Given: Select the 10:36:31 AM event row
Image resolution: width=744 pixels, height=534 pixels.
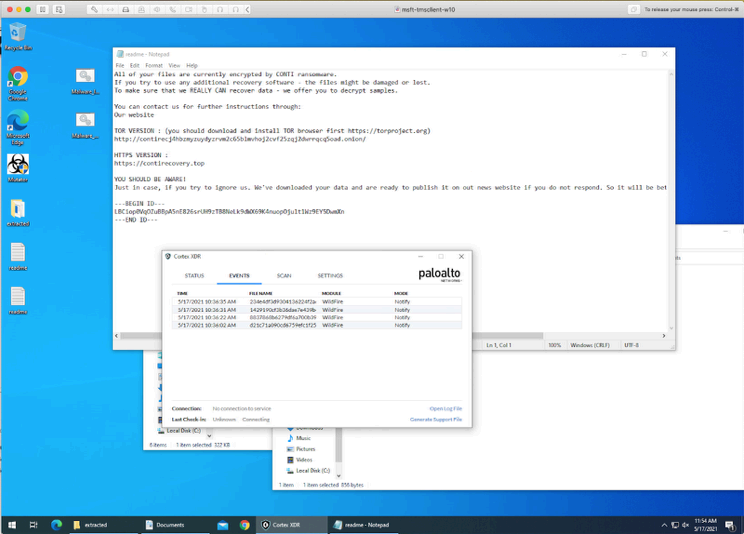Looking at the screenshot, I should click(316, 309).
